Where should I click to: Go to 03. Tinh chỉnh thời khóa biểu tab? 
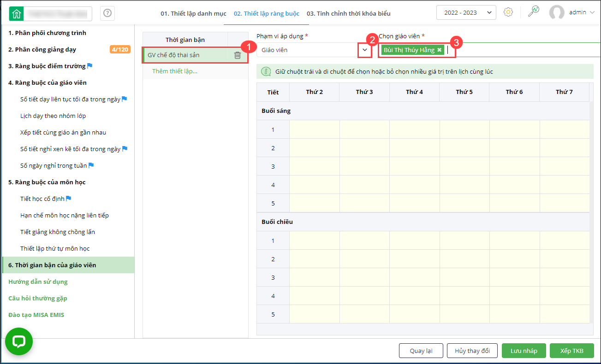point(349,13)
